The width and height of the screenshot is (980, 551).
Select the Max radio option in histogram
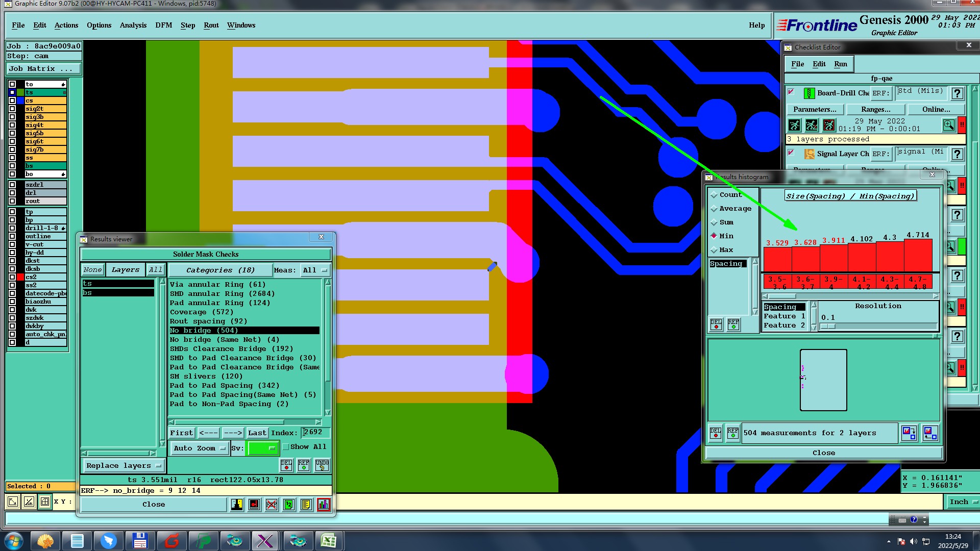(x=714, y=250)
